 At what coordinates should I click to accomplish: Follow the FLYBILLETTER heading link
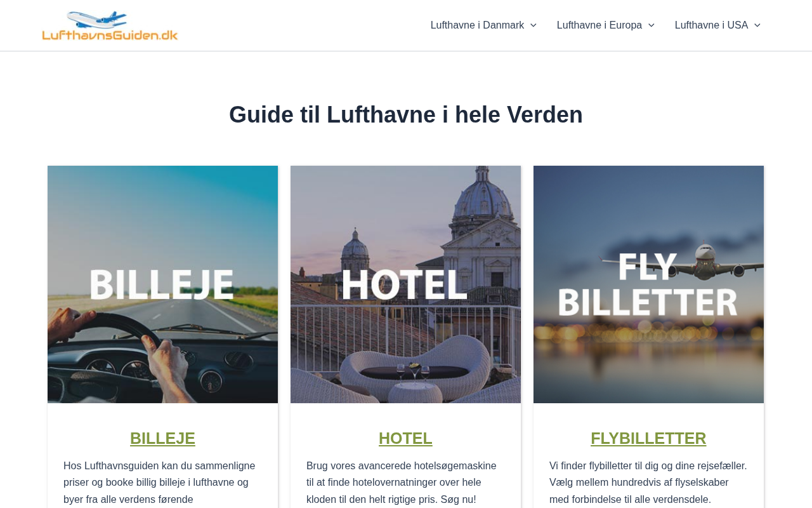coord(648,438)
